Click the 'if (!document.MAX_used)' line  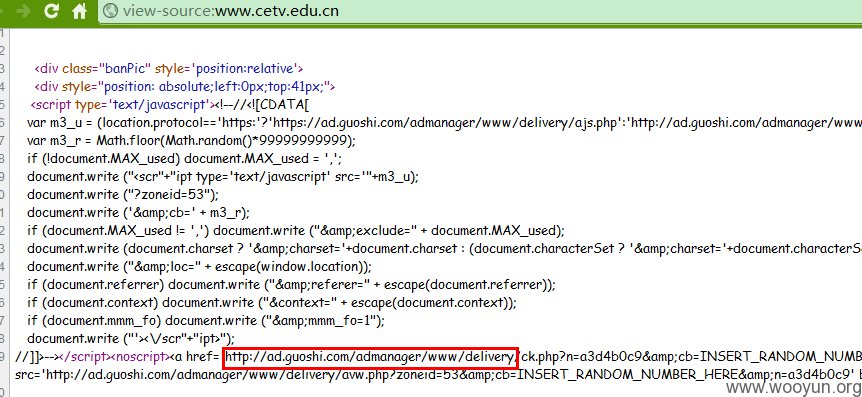[x=185, y=159]
